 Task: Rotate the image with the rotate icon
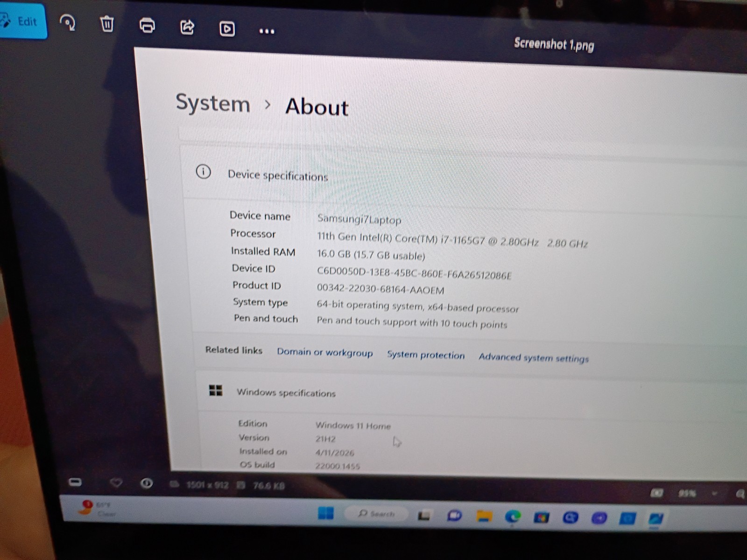pos(68,22)
